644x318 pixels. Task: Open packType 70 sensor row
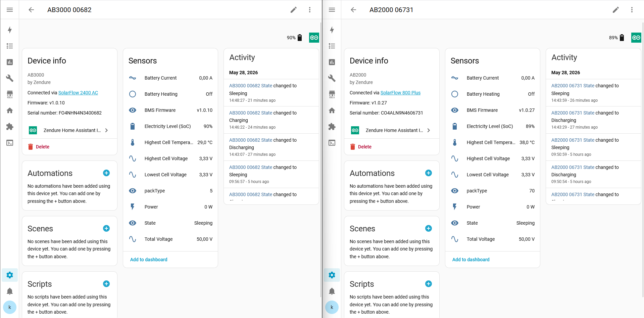click(493, 191)
